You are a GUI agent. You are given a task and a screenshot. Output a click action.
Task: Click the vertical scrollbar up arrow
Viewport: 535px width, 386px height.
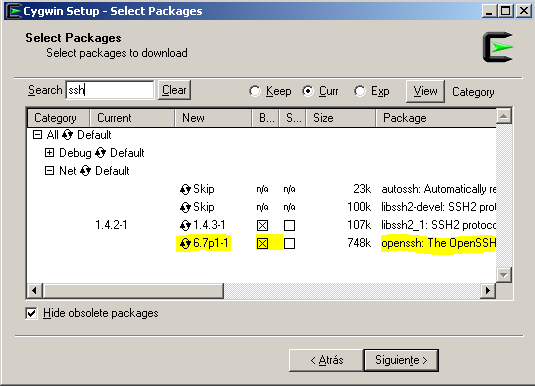[x=504, y=117]
